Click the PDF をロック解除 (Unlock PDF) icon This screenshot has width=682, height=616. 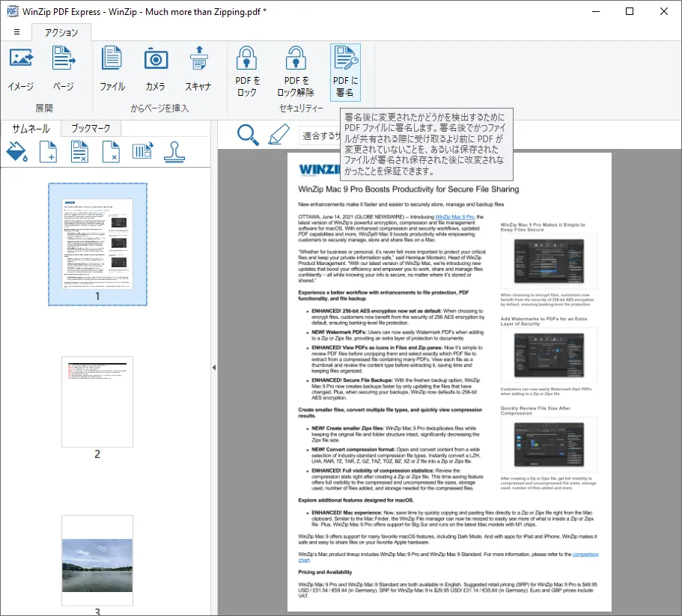click(x=296, y=72)
